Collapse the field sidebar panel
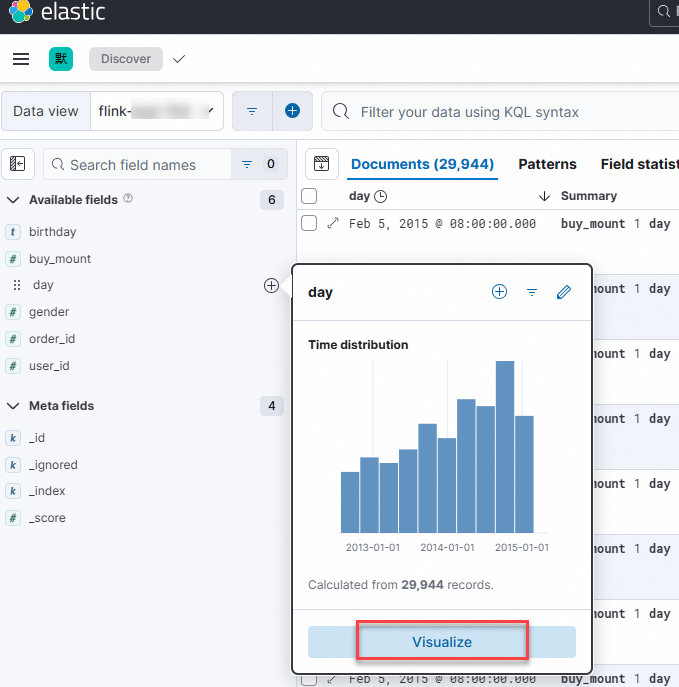This screenshot has width=679, height=687. pyautogui.click(x=18, y=164)
